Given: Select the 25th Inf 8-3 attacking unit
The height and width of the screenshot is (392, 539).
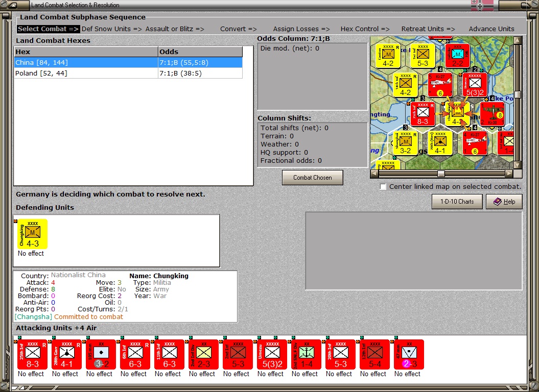Looking at the screenshot, I should tap(33, 355).
